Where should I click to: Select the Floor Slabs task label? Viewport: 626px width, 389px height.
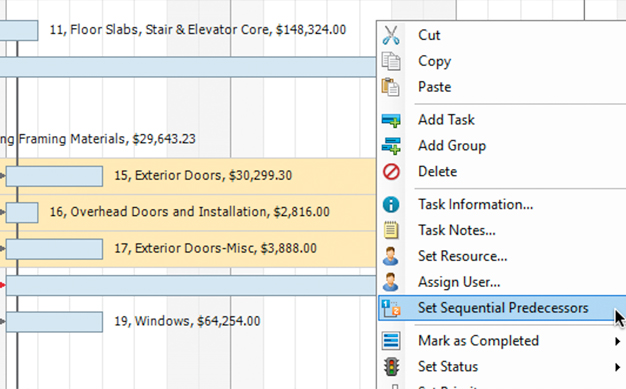(198, 30)
